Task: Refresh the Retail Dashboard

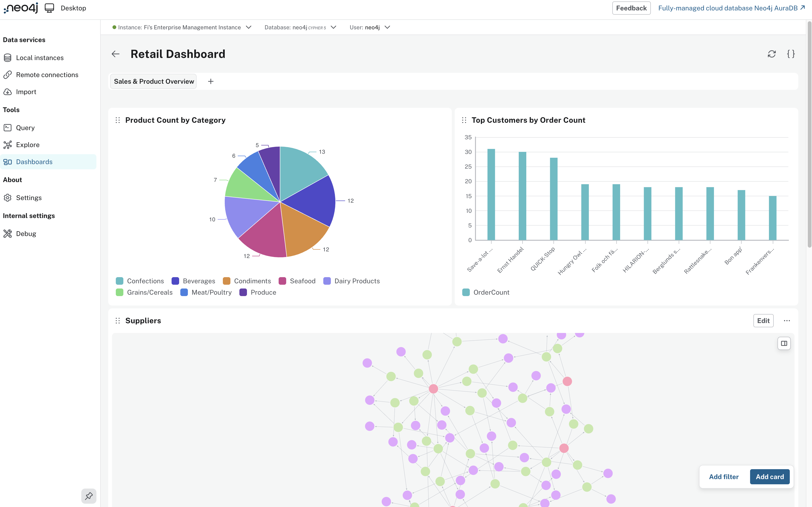Action: coord(772,54)
